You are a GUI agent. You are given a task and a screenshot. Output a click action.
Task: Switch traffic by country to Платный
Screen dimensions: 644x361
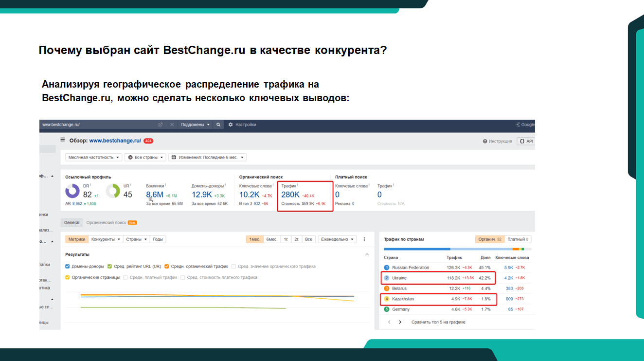[518, 239]
